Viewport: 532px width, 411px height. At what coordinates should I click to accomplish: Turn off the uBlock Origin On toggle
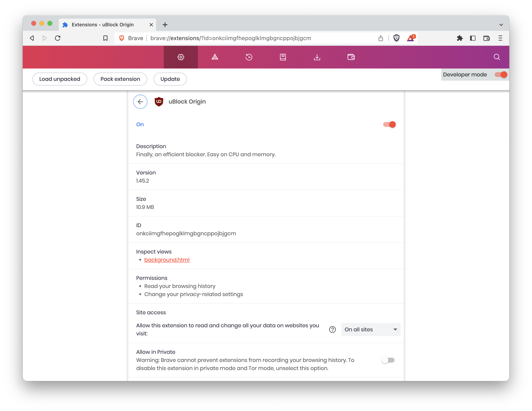tap(389, 124)
